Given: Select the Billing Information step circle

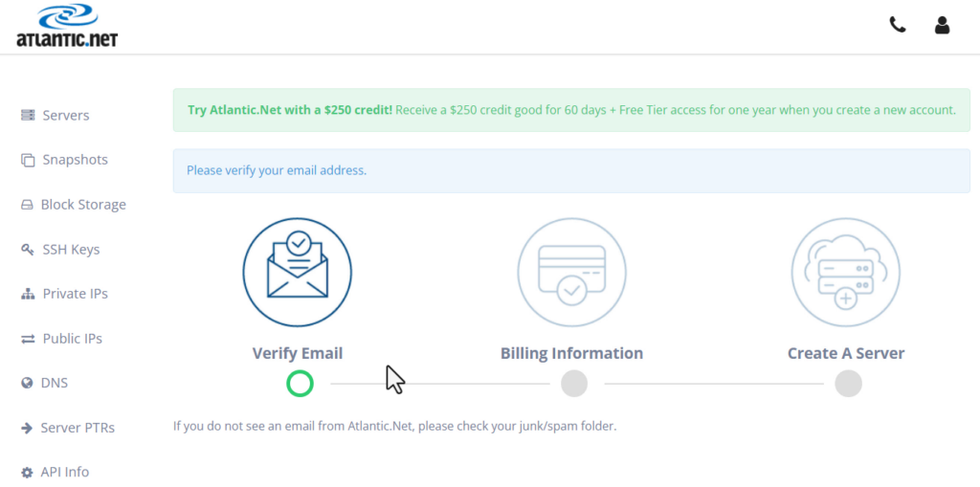Looking at the screenshot, I should [574, 384].
